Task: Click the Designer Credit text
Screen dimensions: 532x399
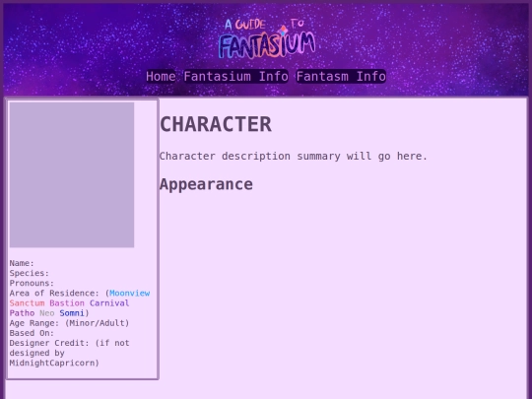Action: [69, 353]
